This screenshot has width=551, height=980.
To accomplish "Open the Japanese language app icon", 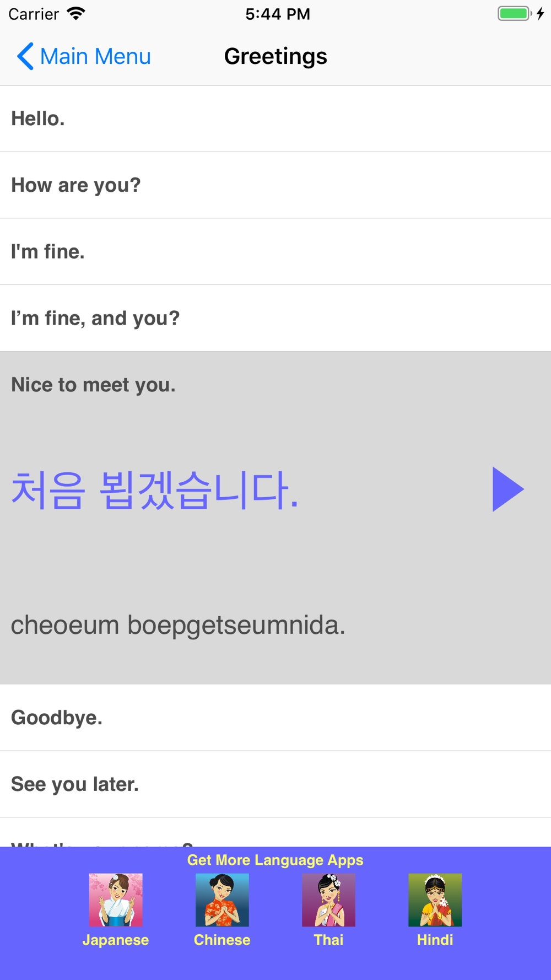I will [x=116, y=900].
